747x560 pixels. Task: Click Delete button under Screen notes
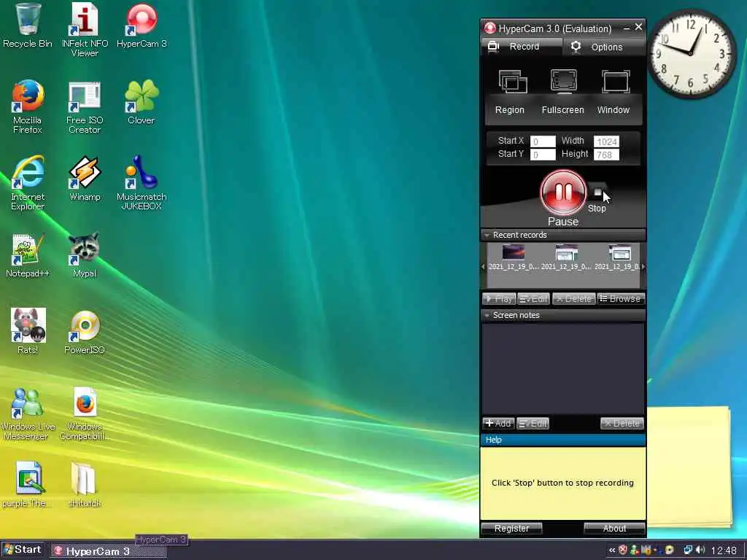click(x=622, y=424)
